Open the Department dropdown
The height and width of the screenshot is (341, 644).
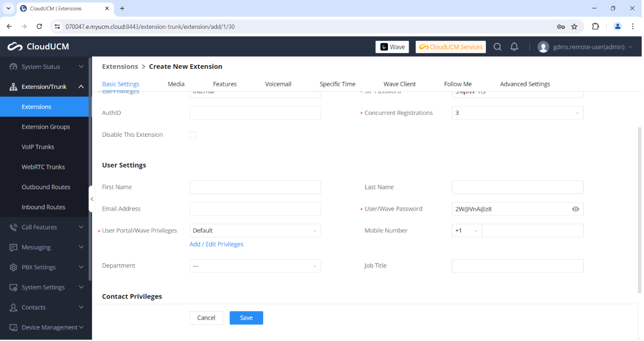click(x=255, y=266)
